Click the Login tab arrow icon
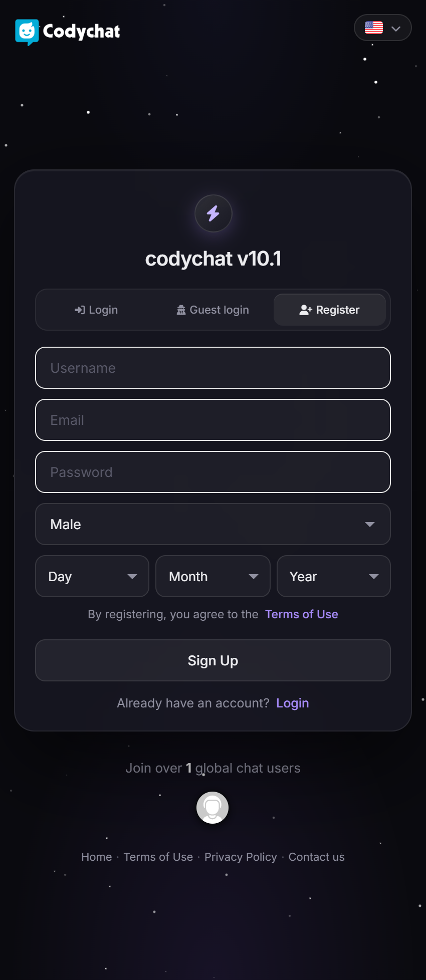 click(80, 310)
